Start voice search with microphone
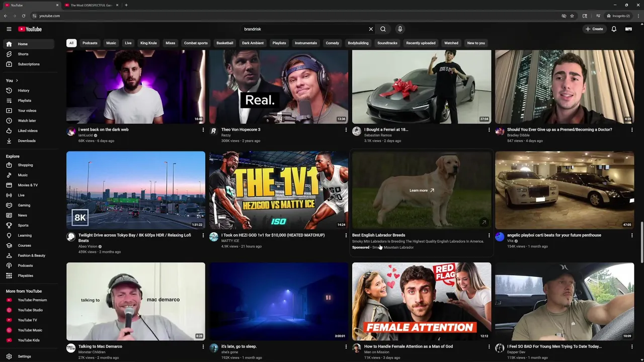This screenshot has height=362, width=644. click(x=400, y=29)
